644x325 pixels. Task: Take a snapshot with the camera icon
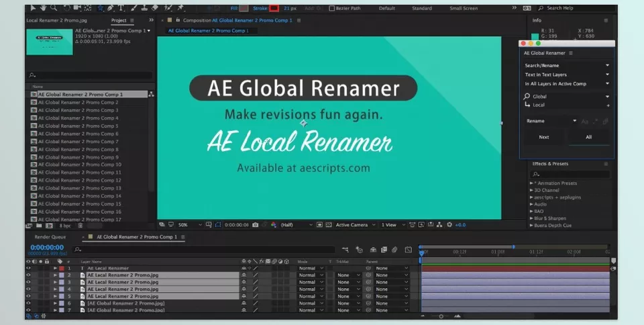pos(256,225)
